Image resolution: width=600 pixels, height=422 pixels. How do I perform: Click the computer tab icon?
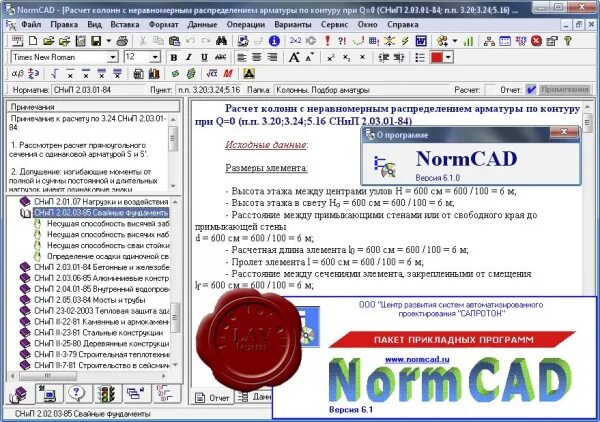(49, 394)
